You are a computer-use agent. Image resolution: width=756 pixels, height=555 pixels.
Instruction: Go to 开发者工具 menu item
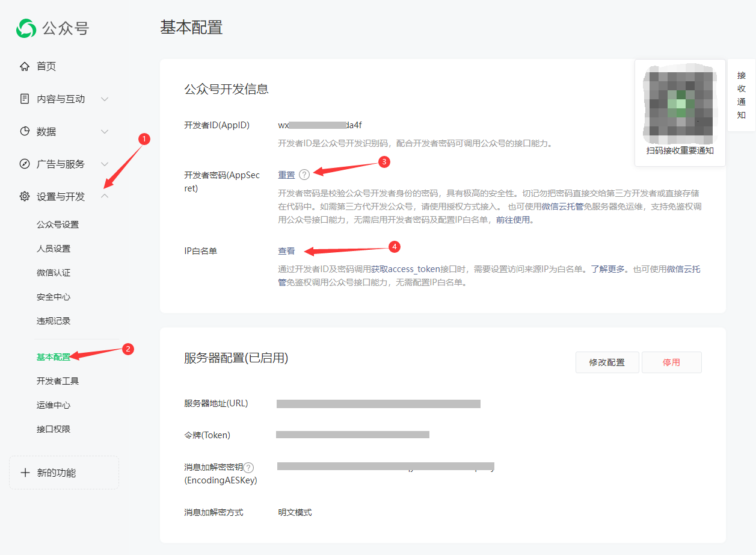pos(58,381)
